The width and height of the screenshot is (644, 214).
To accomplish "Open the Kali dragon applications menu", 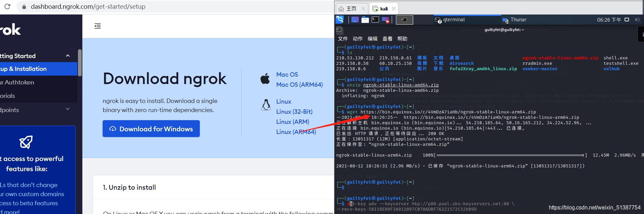I will coord(340,20).
